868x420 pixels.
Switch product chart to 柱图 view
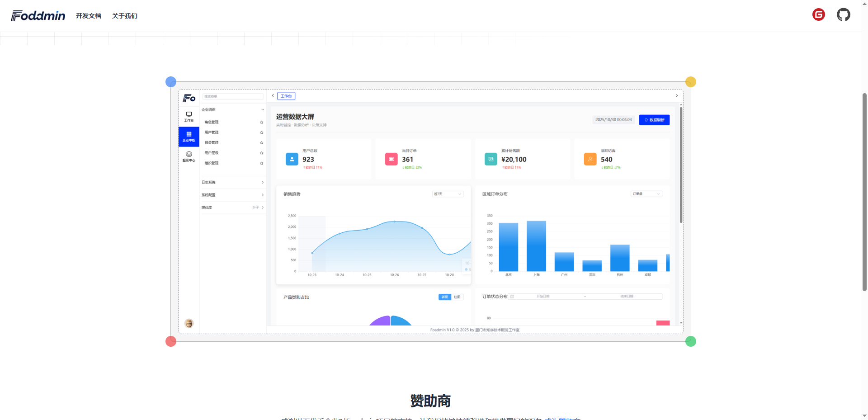[458, 297]
